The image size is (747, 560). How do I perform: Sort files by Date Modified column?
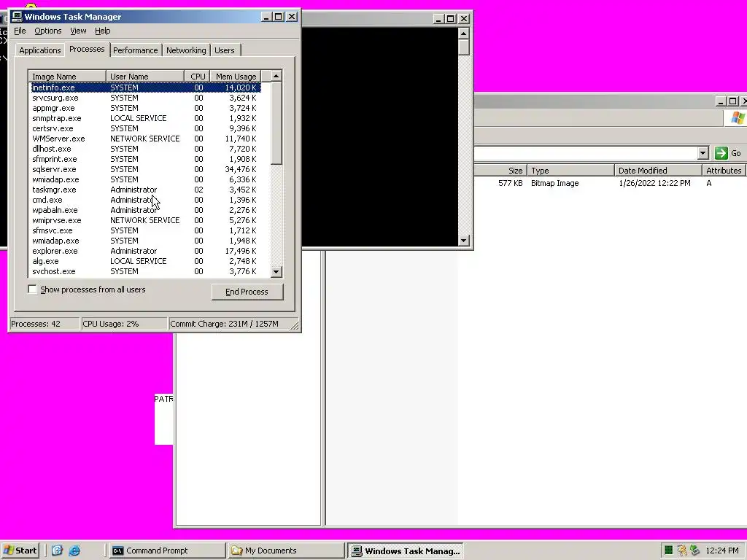tap(659, 171)
